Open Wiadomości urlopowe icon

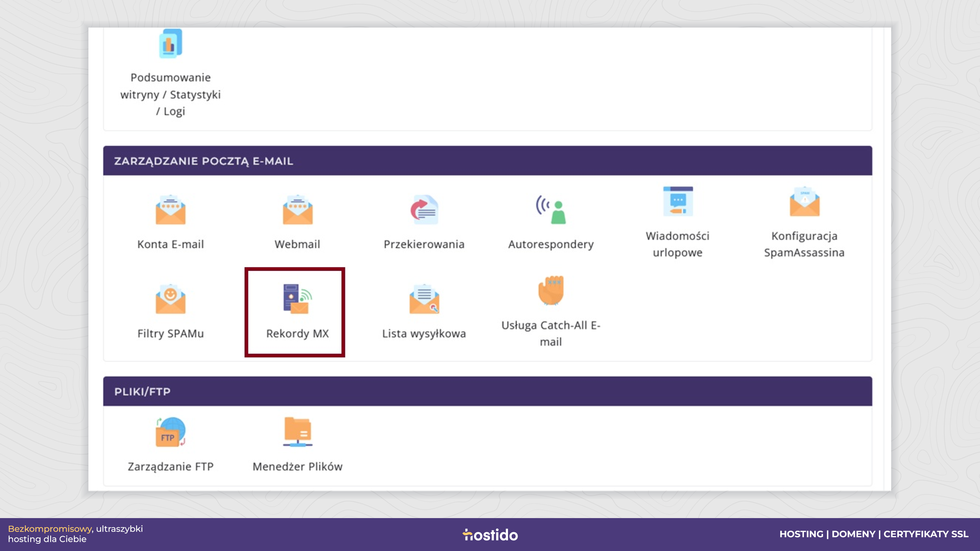678,201
